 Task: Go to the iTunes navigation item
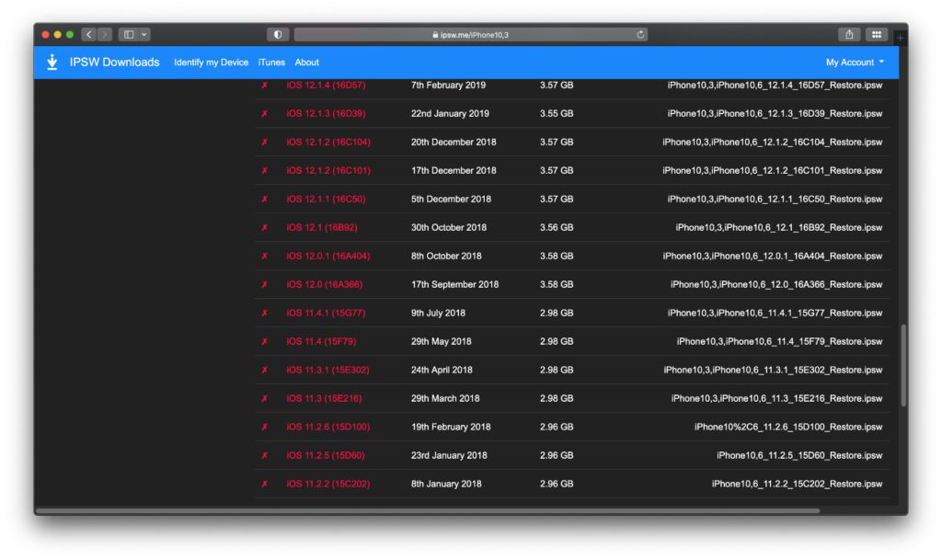pos(271,63)
